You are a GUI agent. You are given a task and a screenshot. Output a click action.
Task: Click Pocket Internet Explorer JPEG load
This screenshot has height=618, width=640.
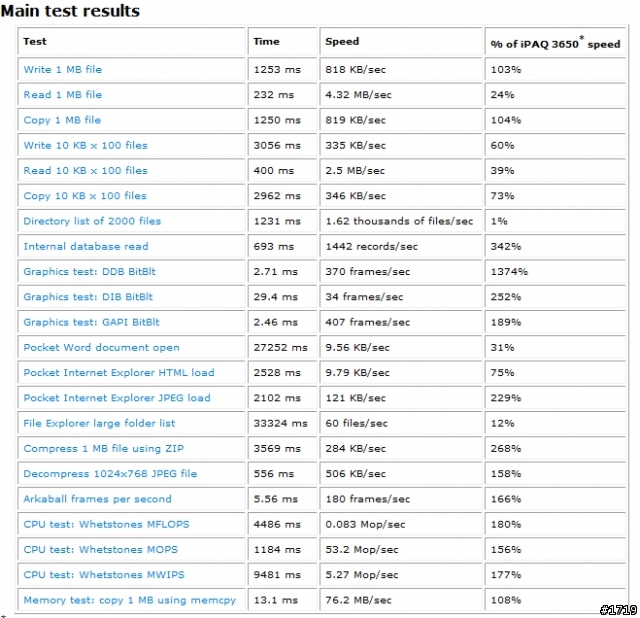click(117, 398)
